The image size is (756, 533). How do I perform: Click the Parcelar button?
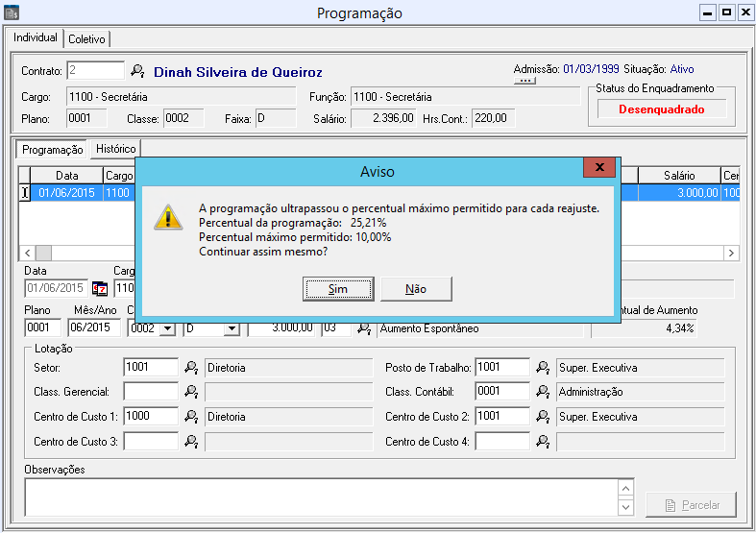[x=692, y=505]
